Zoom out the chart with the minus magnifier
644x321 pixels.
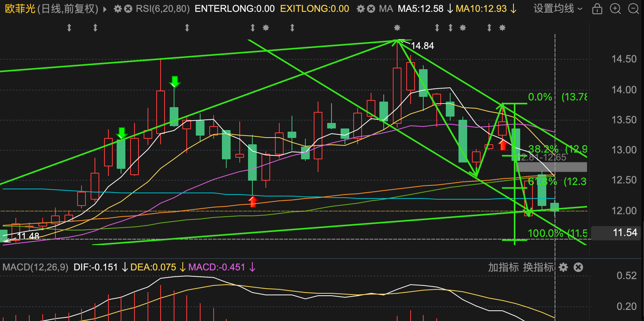coord(634,9)
